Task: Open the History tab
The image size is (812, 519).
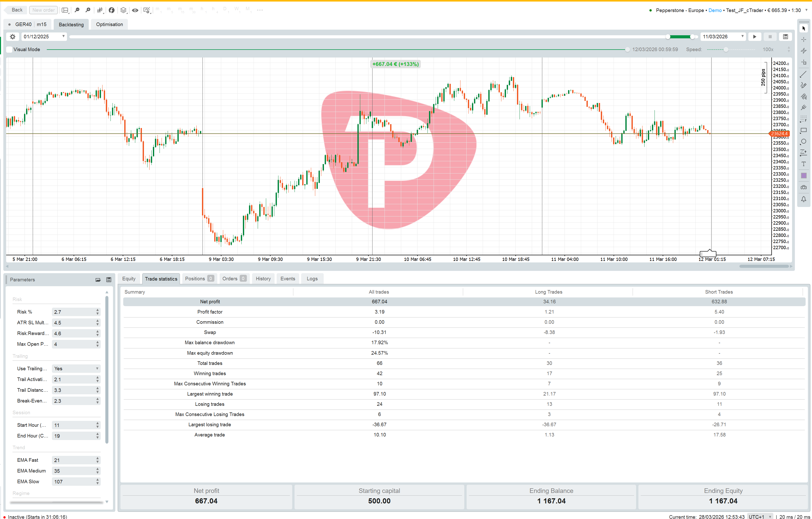Action: 263,279
